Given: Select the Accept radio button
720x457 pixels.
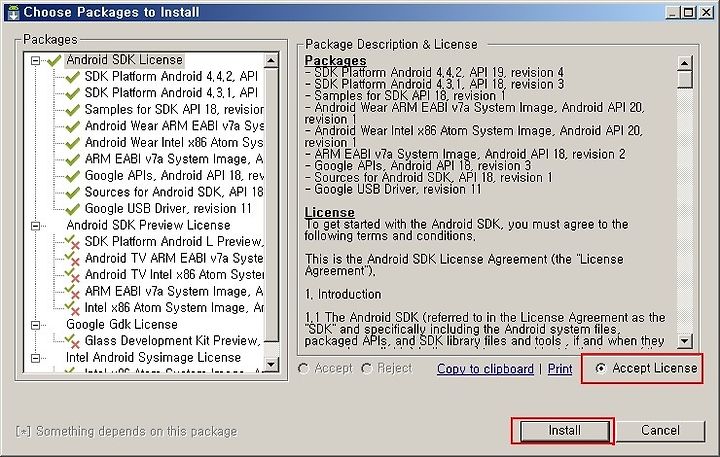Looking at the screenshot, I should (x=303, y=368).
